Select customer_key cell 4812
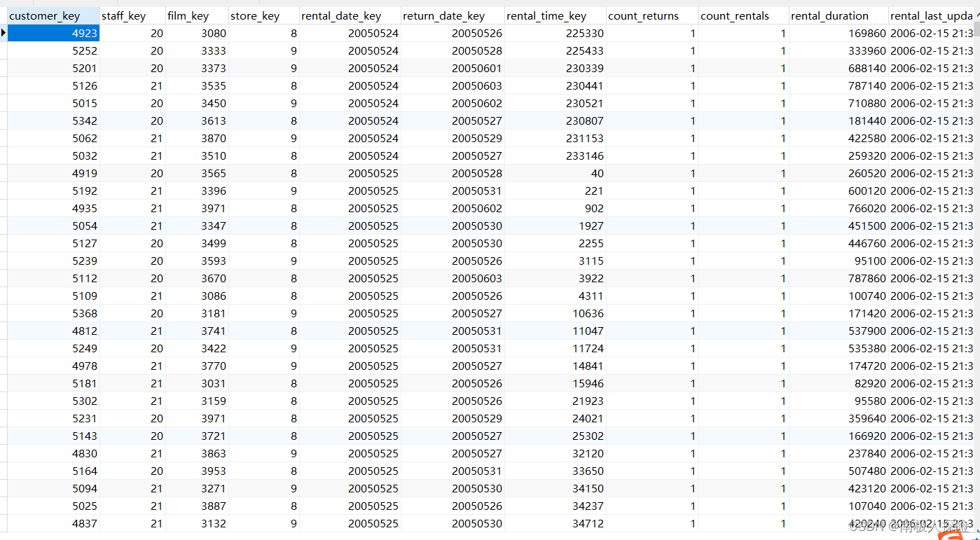 point(54,331)
